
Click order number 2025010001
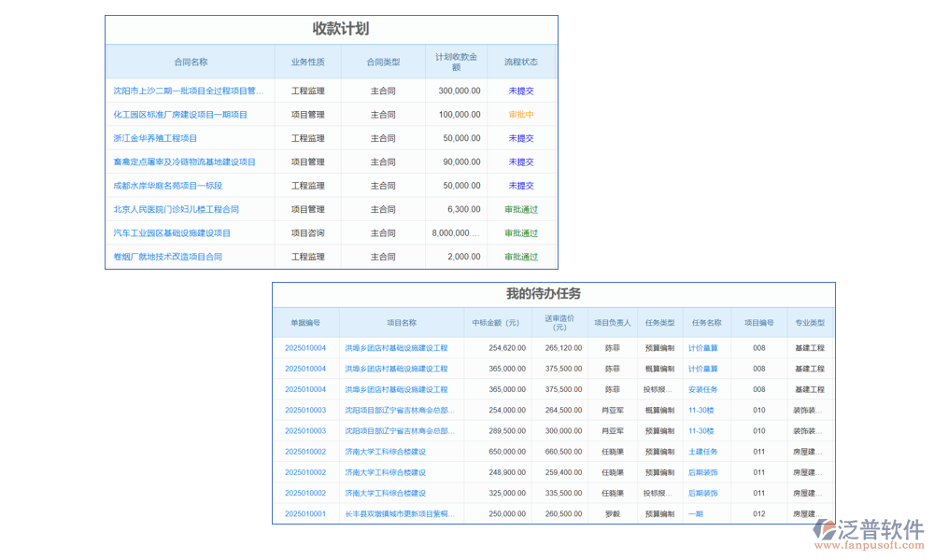(307, 513)
